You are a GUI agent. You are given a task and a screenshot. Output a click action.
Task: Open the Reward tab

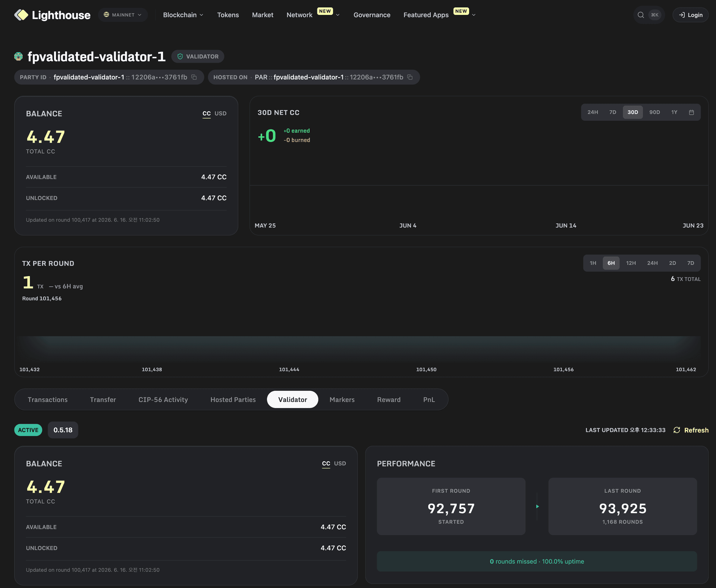(x=389, y=399)
